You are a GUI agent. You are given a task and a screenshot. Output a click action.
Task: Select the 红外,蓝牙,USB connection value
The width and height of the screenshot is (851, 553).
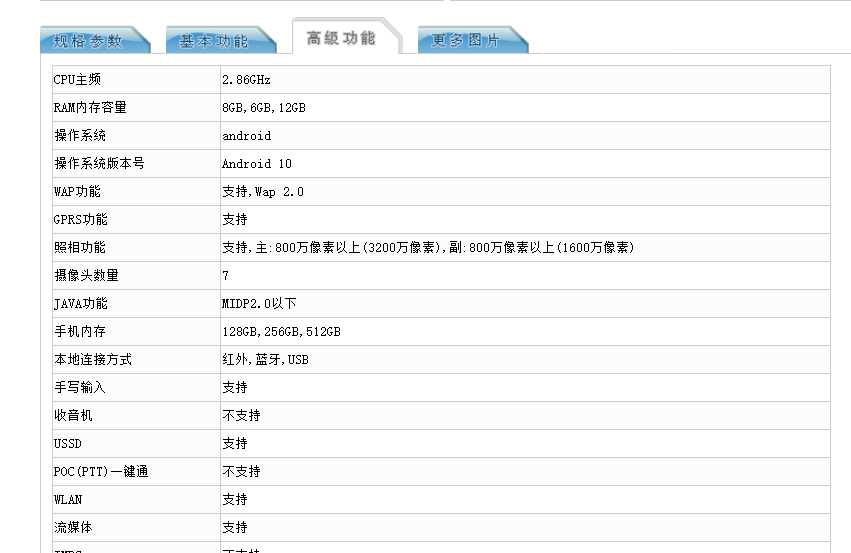[265, 360]
